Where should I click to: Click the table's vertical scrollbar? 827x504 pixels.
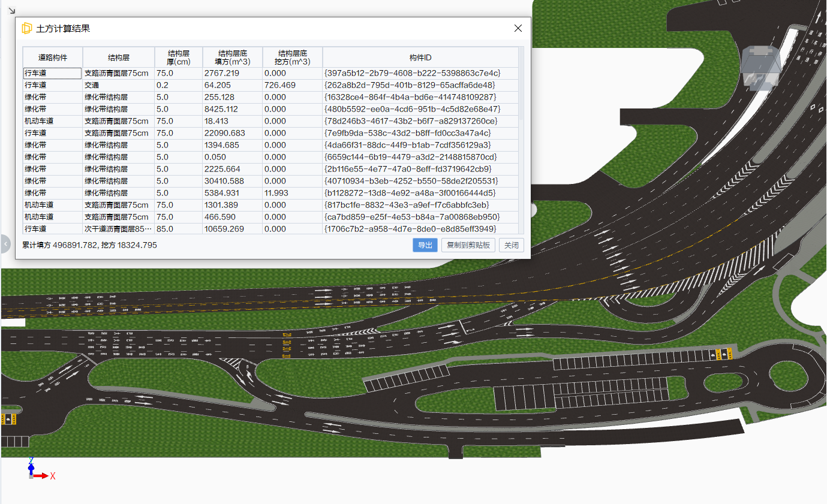(x=521, y=84)
